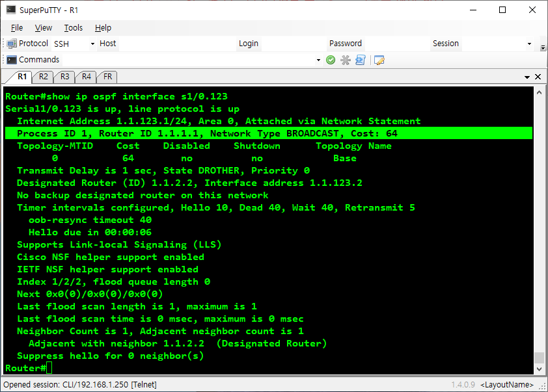Click the 'show ip ospf interface' command line
Screen dimensions: 548x392
point(116,96)
